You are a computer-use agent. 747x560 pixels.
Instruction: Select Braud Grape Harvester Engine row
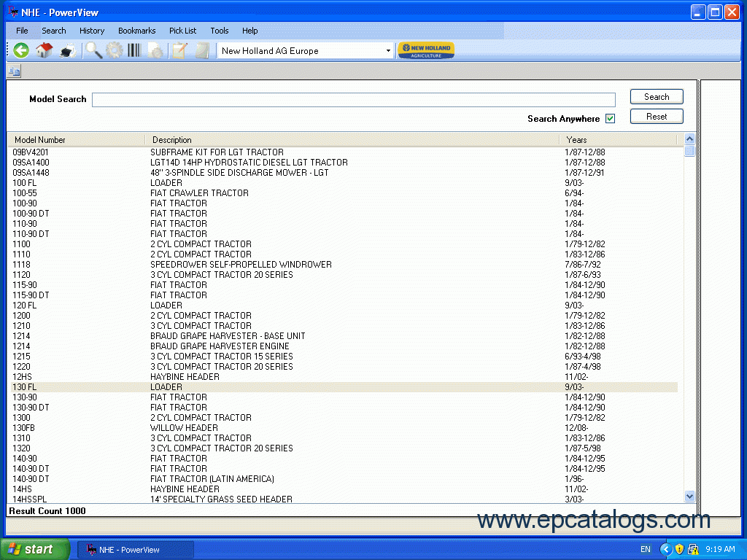pos(344,346)
